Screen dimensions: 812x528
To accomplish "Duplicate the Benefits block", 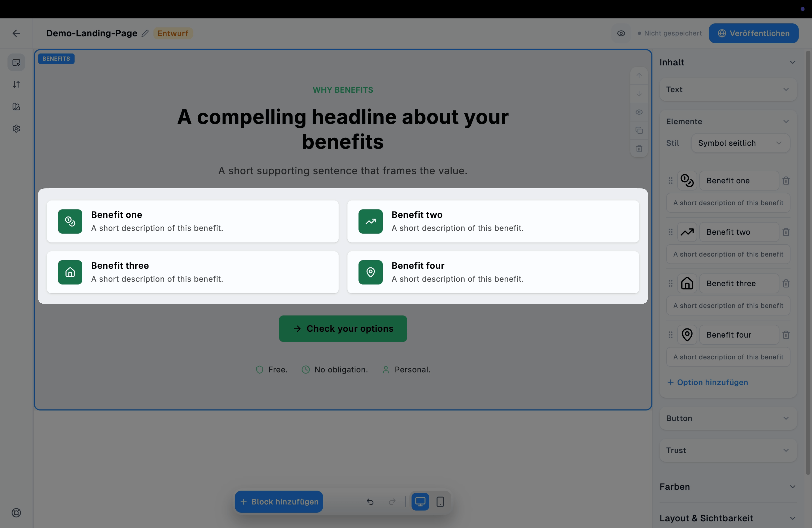I will 639,130.
